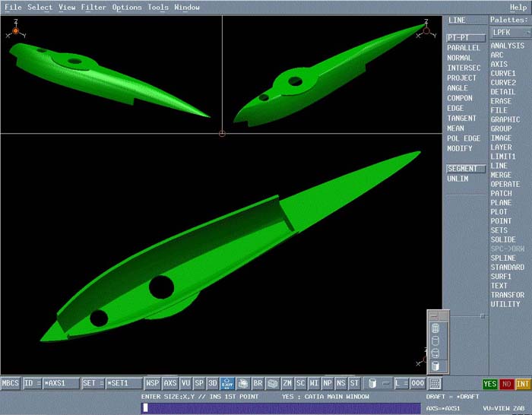
Task: Switch line option to UNLIM
Action: click(458, 179)
